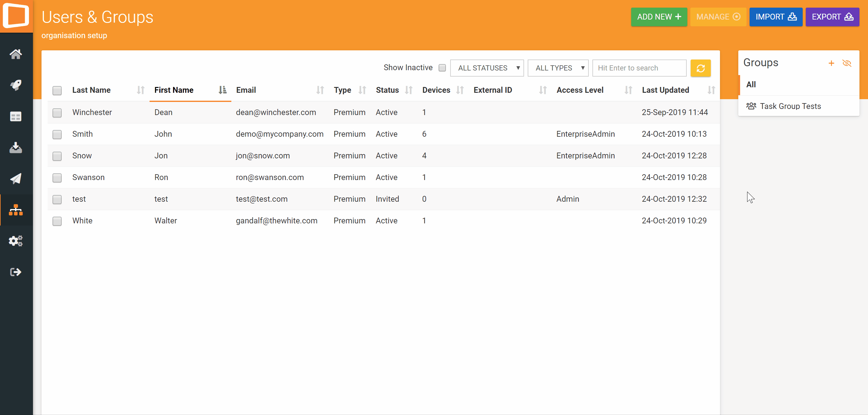
Task: Click the inbox download sidebar icon
Action: coord(16,148)
